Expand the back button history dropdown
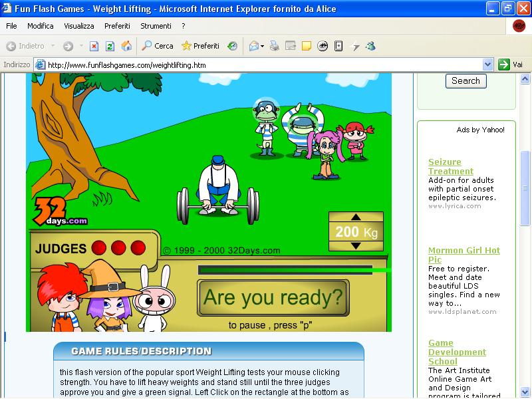The height and width of the screenshot is (399, 532). [53, 45]
